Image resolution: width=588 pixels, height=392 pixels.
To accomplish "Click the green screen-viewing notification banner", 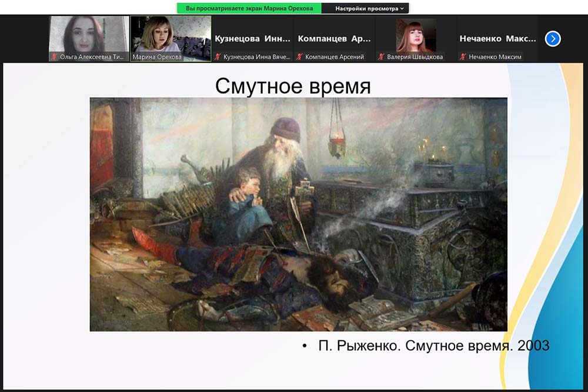I will click(249, 9).
